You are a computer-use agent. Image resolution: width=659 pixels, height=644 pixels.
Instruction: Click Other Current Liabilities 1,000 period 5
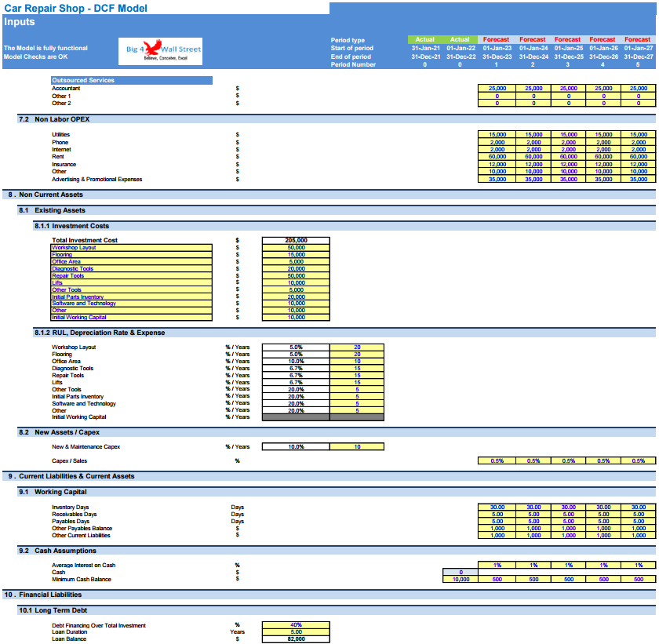(x=639, y=535)
